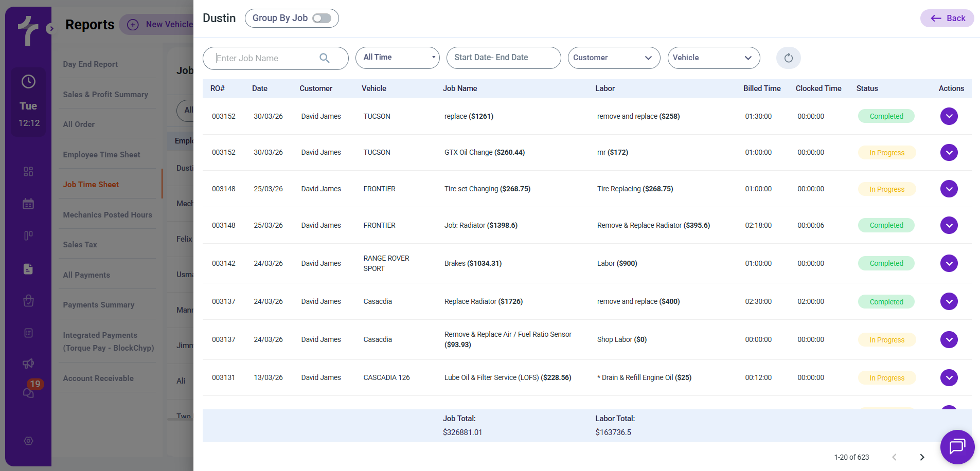This screenshot has width=980, height=471.
Task: Go to next page arrow
Action: [922, 457]
